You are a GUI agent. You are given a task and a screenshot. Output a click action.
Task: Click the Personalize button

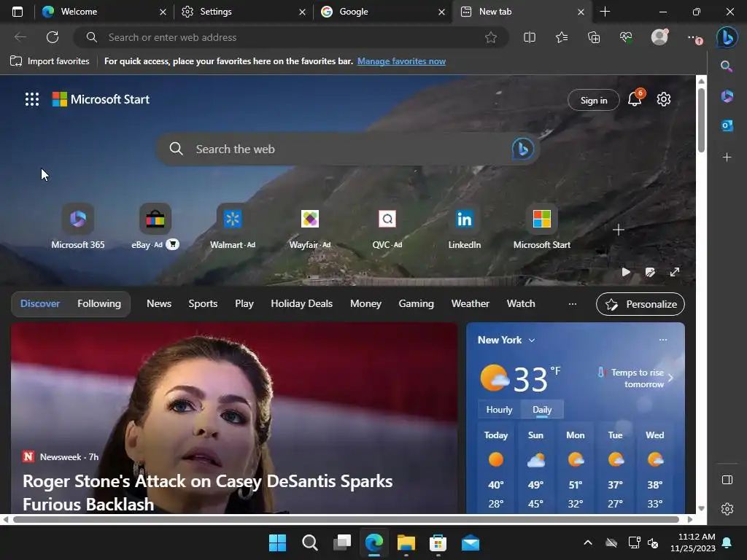[x=640, y=304]
